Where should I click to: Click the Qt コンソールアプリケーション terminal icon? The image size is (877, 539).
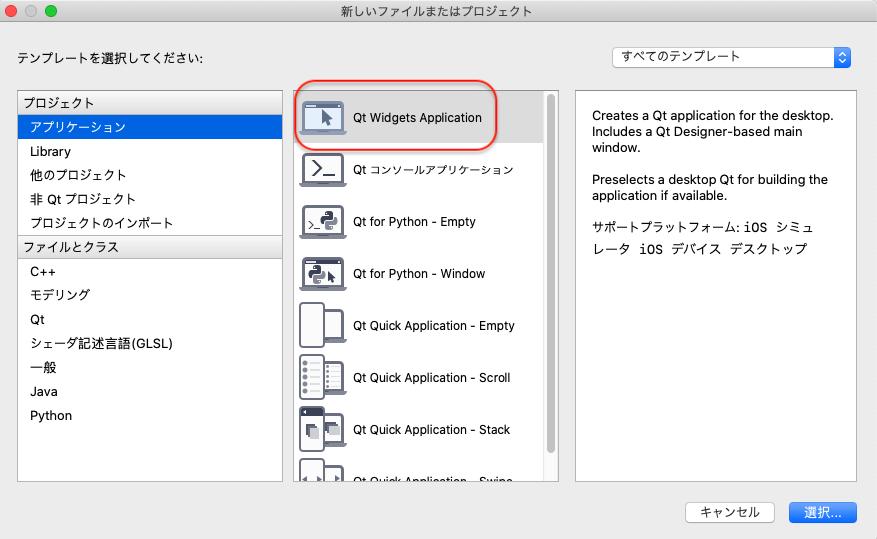(x=323, y=169)
